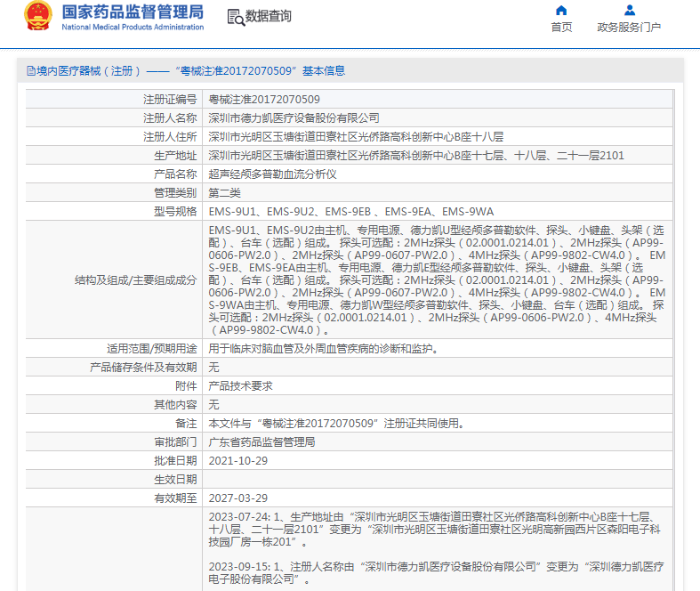Click the 数据查询 magnifier document icon
Viewport: 700px width, 591px height.
pyautogui.click(x=235, y=17)
